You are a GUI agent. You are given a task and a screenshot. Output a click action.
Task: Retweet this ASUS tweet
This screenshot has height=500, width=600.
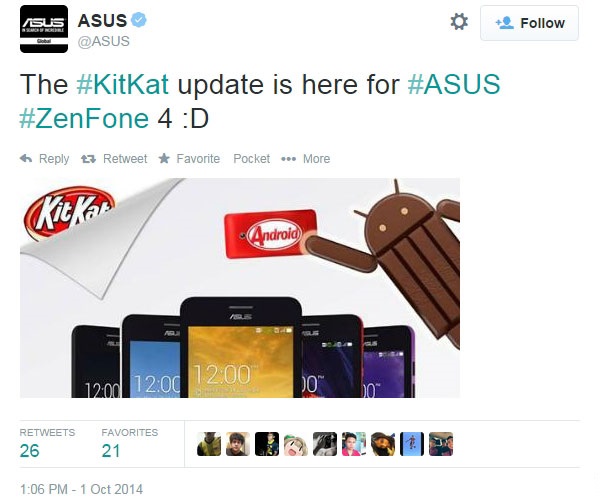114,158
